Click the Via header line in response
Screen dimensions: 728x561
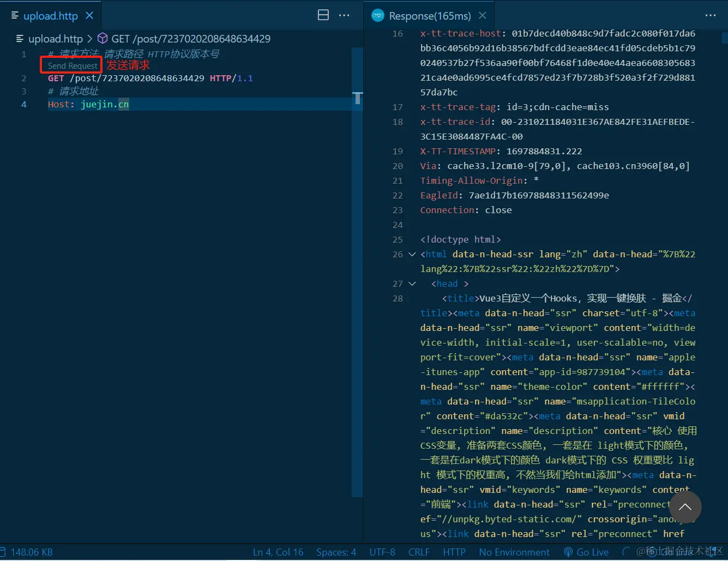point(555,166)
